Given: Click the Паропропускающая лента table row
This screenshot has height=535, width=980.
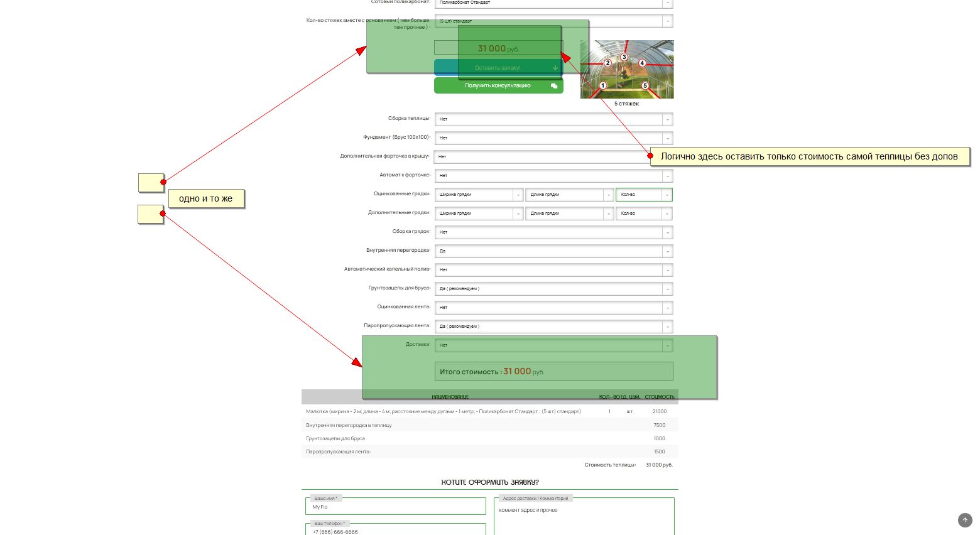Looking at the screenshot, I should click(490, 451).
